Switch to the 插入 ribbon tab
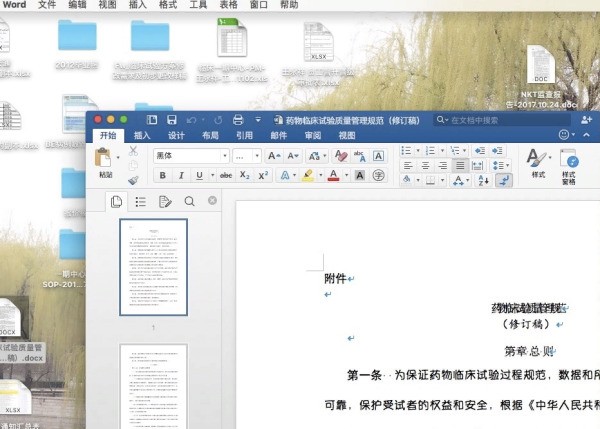This screenshot has width=600, height=429. 142,135
